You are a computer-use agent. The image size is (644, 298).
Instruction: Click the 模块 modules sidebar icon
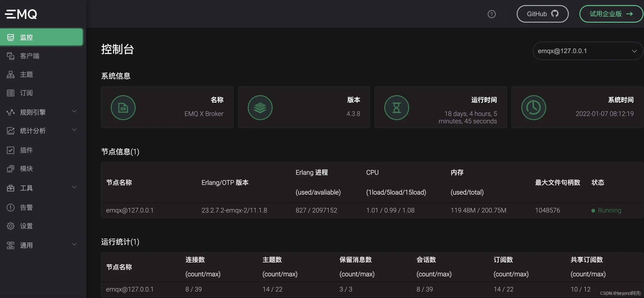pos(11,169)
